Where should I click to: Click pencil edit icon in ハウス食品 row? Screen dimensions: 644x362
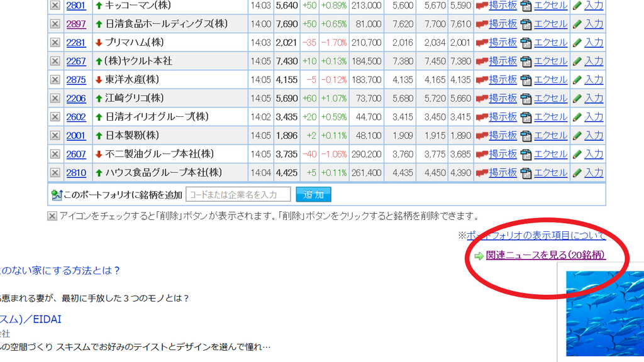pyautogui.click(x=577, y=173)
